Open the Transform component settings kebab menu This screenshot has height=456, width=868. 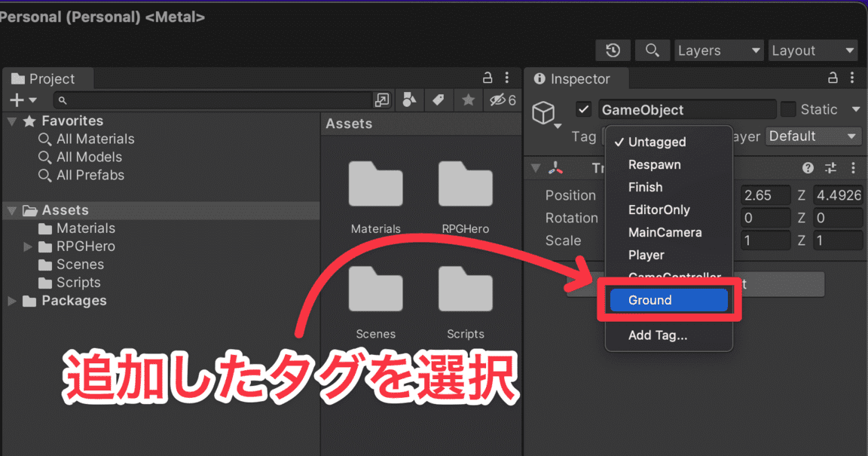coord(855,167)
